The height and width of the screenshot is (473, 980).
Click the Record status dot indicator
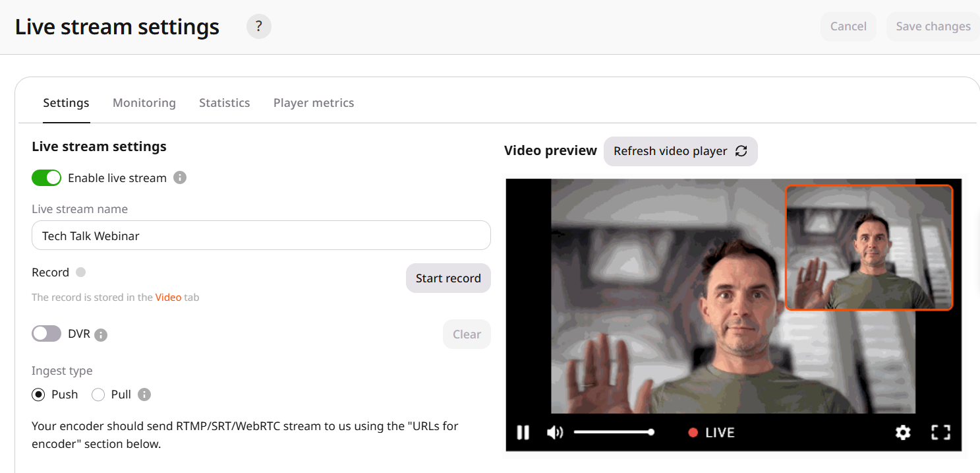[80, 272]
